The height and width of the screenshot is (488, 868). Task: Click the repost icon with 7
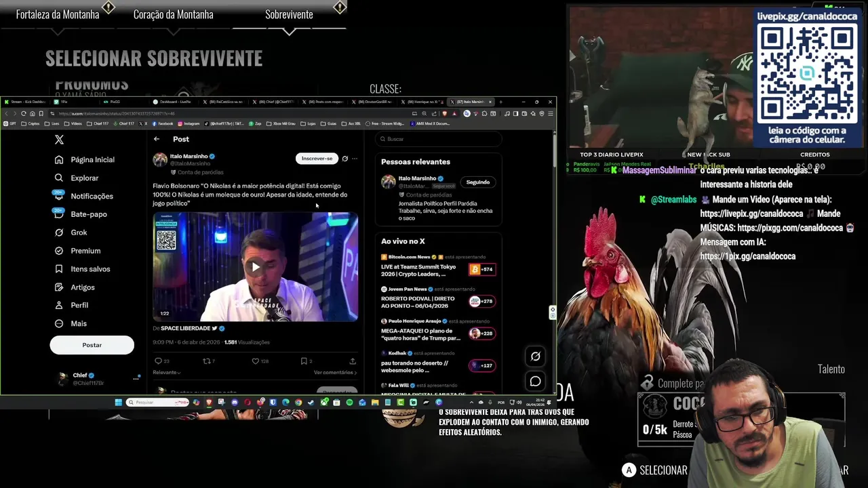[x=209, y=361]
